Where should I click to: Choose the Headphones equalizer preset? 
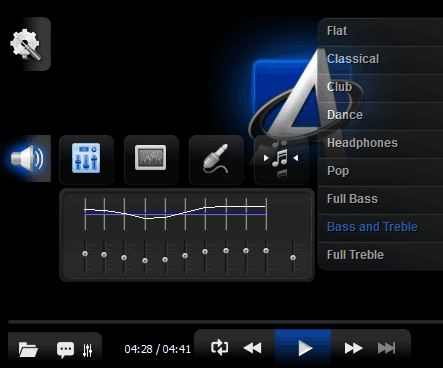381,143
